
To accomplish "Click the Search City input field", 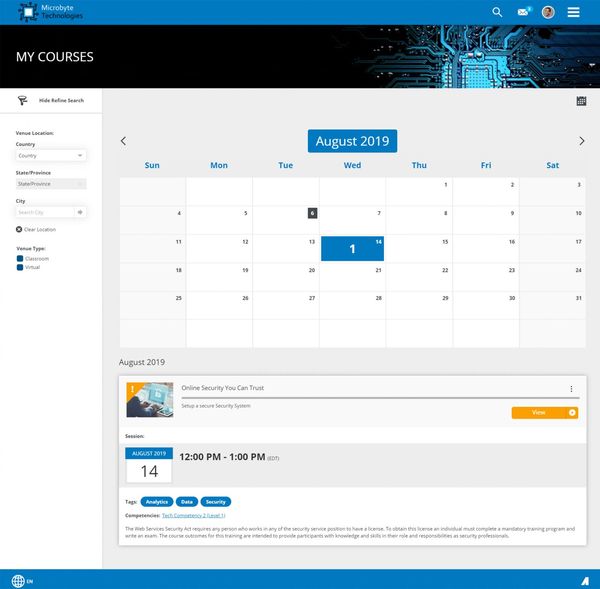I will [45, 212].
